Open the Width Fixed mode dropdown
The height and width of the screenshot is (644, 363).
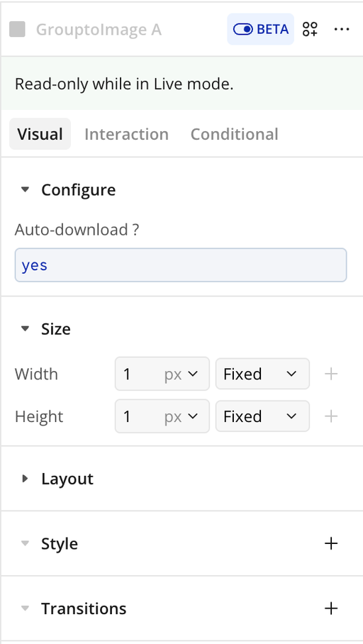pyautogui.click(x=262, y=374)
